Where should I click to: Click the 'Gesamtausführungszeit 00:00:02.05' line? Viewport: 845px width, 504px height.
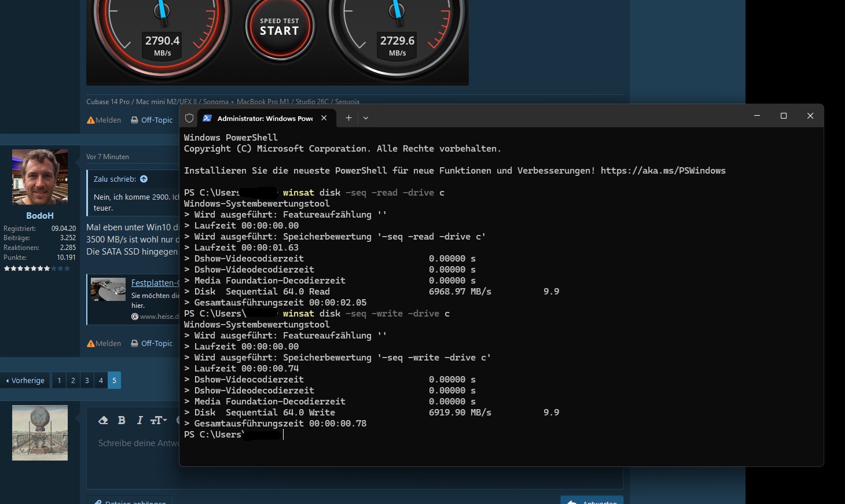[x=275, y=303]
